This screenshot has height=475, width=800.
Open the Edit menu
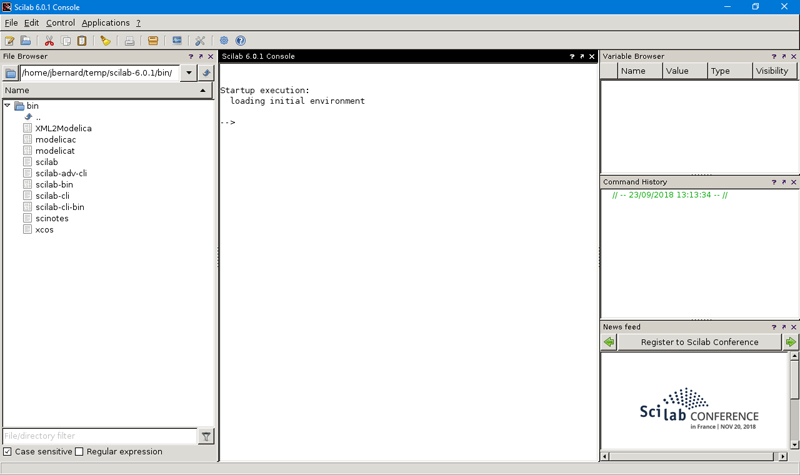(31, 23)
